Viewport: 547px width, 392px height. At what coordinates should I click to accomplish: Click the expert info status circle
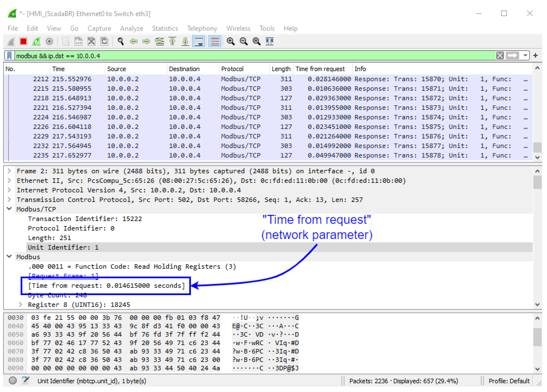pos(13,381)
